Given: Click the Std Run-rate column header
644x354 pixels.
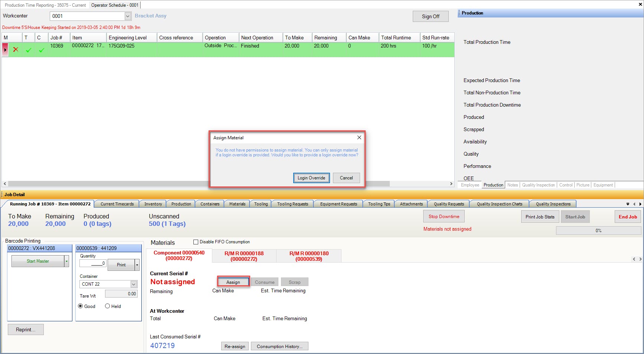Looking at the screenshot, I should (437, 38).
